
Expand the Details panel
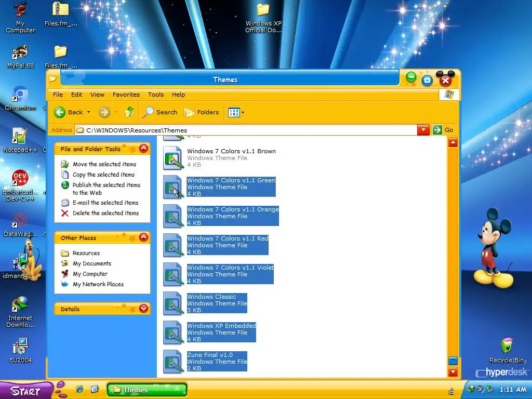pos(143,309)
